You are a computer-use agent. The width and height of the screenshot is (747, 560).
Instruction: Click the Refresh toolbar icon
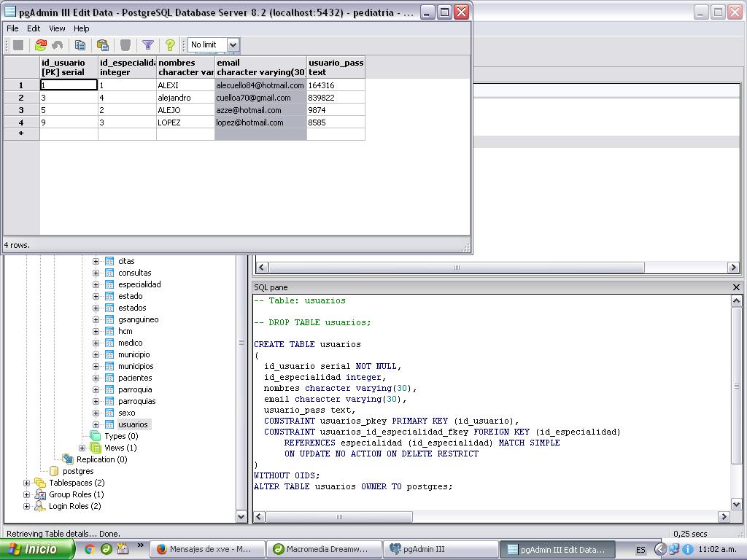tap(41, 45)
